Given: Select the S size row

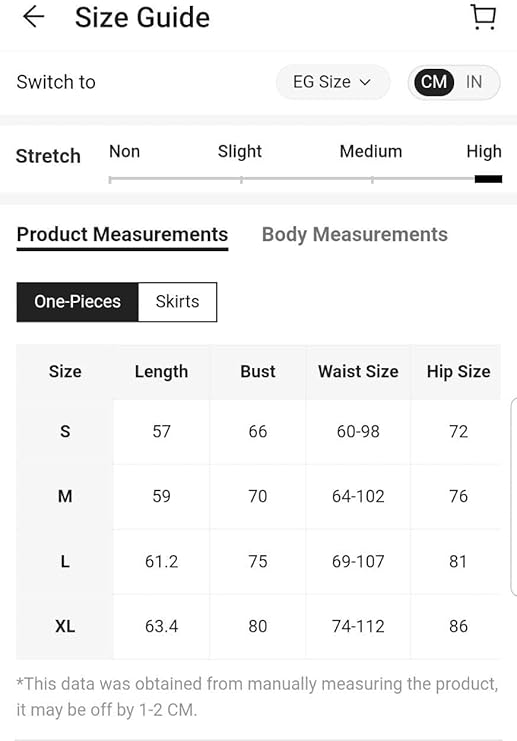Looking at the screenshot, I should click(258, 431).
